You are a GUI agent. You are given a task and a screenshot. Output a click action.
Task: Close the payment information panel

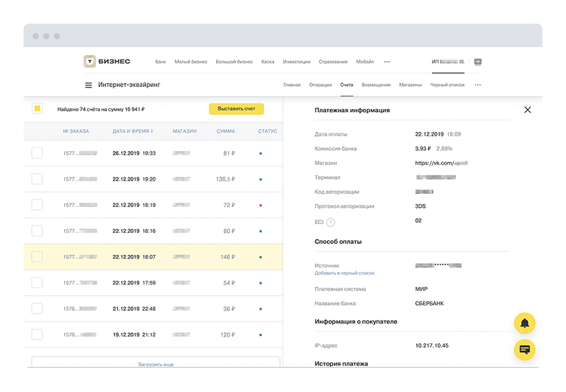tap(527, 110)
